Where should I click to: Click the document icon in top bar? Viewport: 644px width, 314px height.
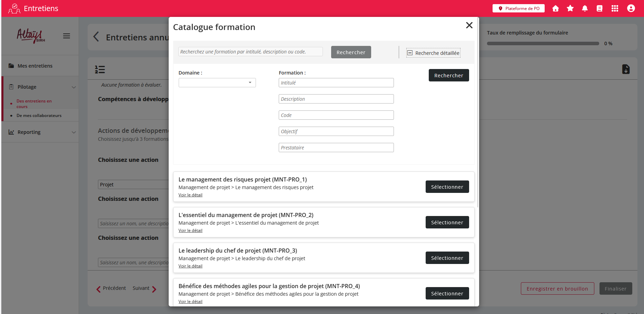click(x=600, y=9)
